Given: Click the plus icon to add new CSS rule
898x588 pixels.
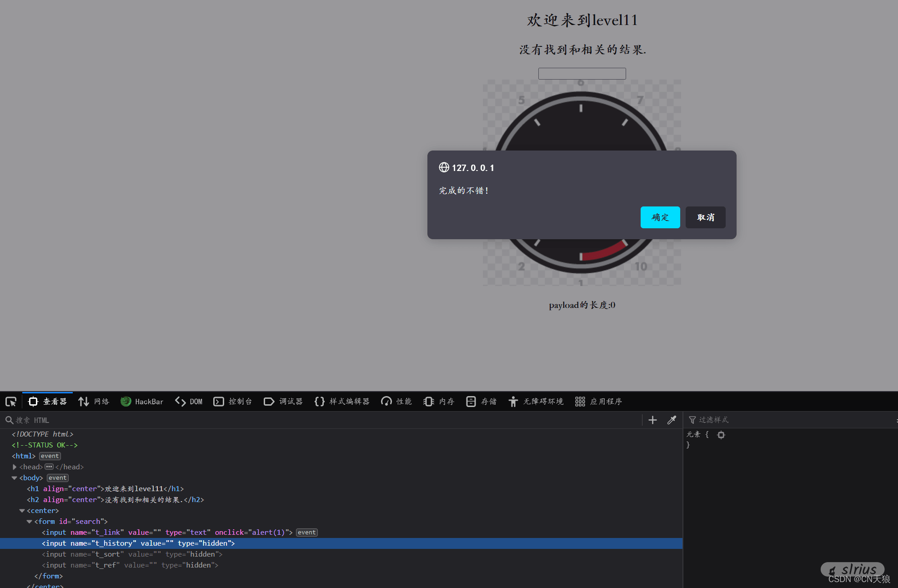Looking at the screenshot, I should point(652,420).
